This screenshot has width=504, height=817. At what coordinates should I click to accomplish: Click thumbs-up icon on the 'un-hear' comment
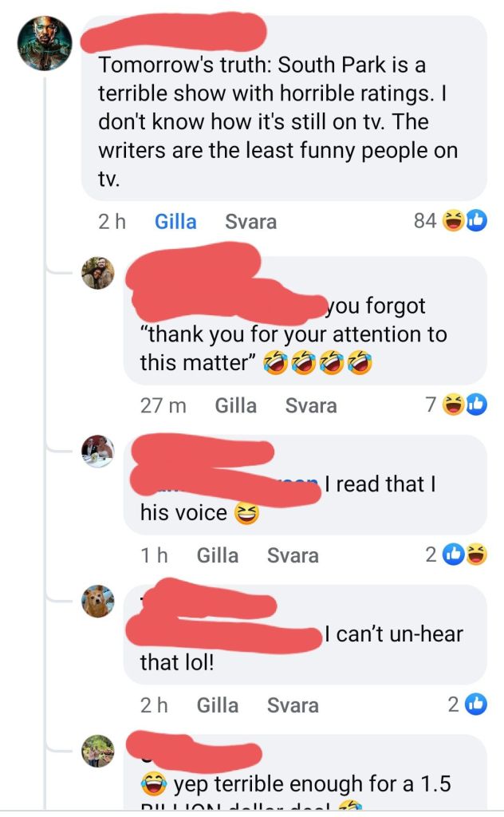pos(475,705)
